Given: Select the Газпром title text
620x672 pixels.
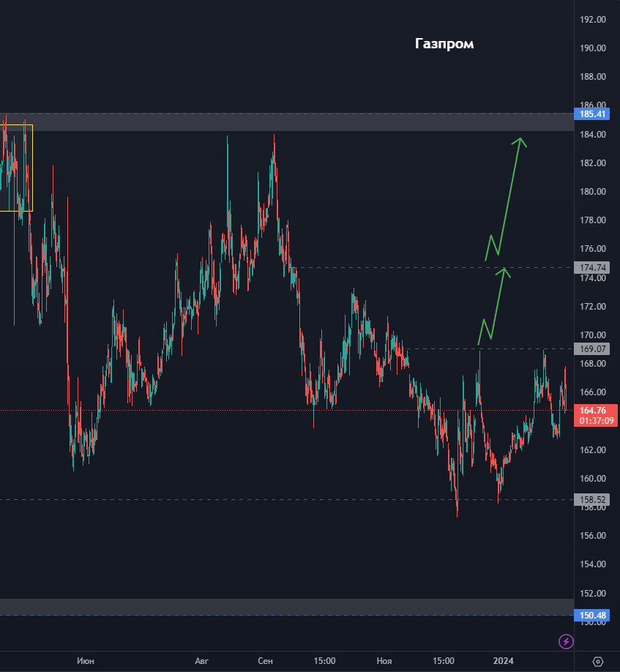Looking at the screenshot, I should (444, 44).
